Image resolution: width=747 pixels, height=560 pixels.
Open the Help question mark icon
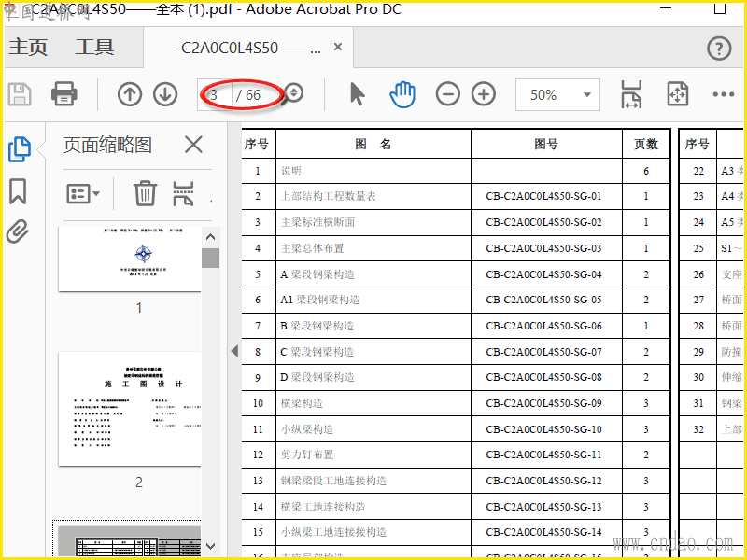point(719,49)
